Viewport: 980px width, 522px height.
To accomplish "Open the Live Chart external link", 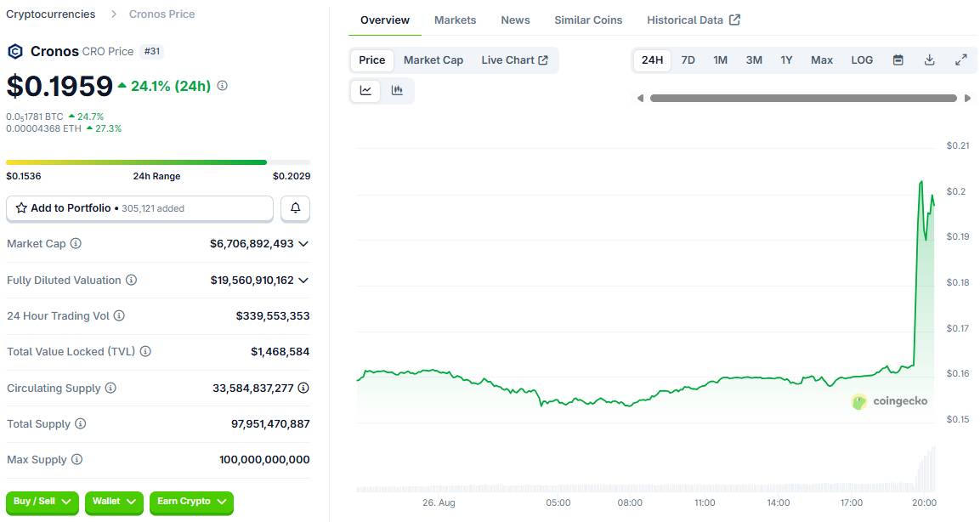I will [x=515, y=60].
